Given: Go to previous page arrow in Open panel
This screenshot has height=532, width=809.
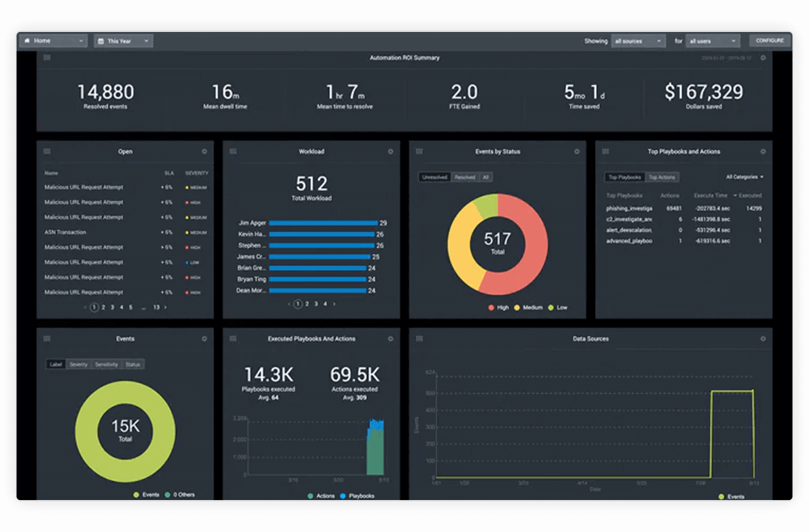Looking at the screenshot, I should pyautogui.click(x=85, y=307).
